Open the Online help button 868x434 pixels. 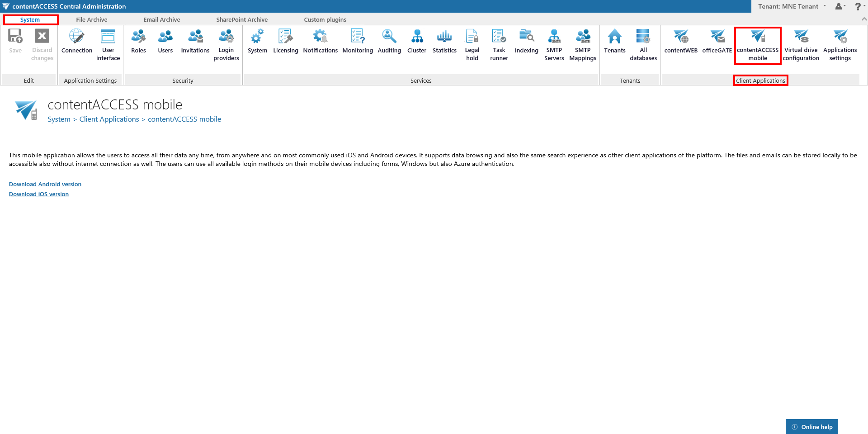click(812, 427)
